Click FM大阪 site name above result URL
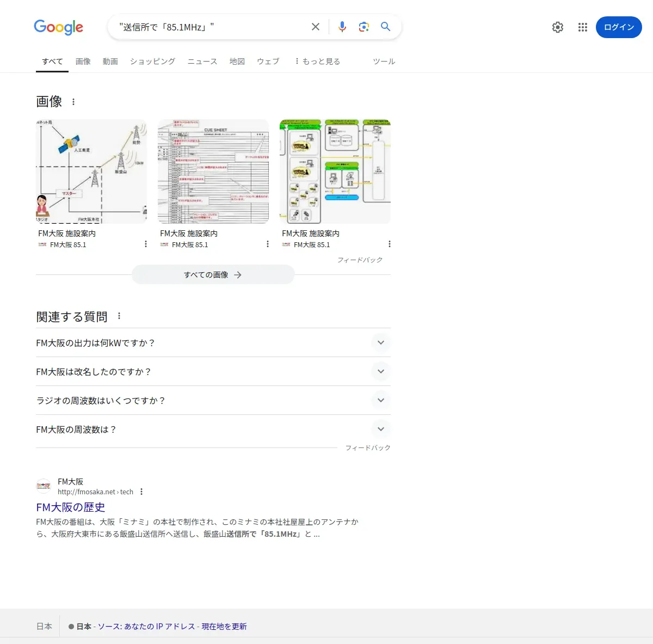Image resolution: width=653 pixels, height=644 pixels. pyautogui.click(x=71, y=482)
